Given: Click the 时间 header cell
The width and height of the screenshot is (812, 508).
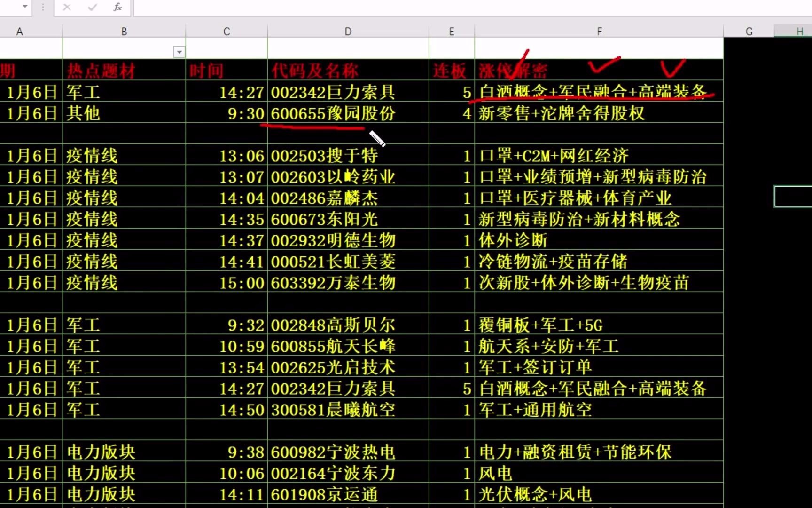Looking at the screenshot, I should tap(226, 70).
